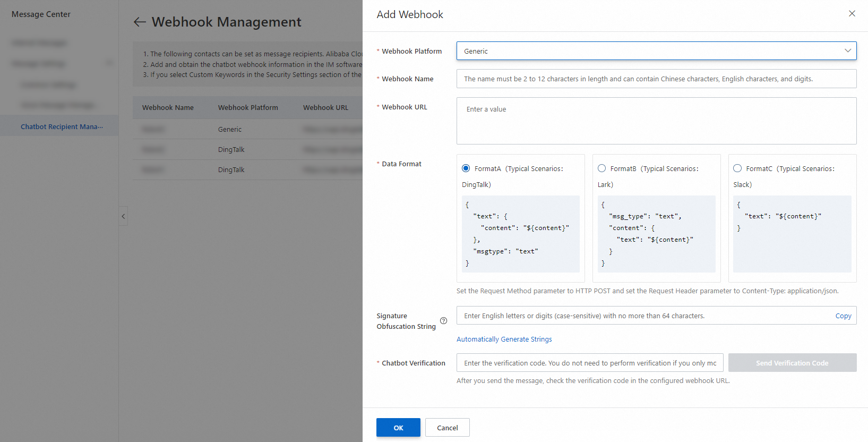Open Chatbot Recipient Management in the sidebar

(59, 126)
